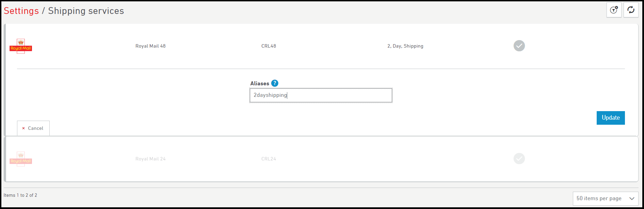Viewport: 644px width, 209px height.
Task: Go back to Settings via the breadcrumb
Action: point(21,11)
